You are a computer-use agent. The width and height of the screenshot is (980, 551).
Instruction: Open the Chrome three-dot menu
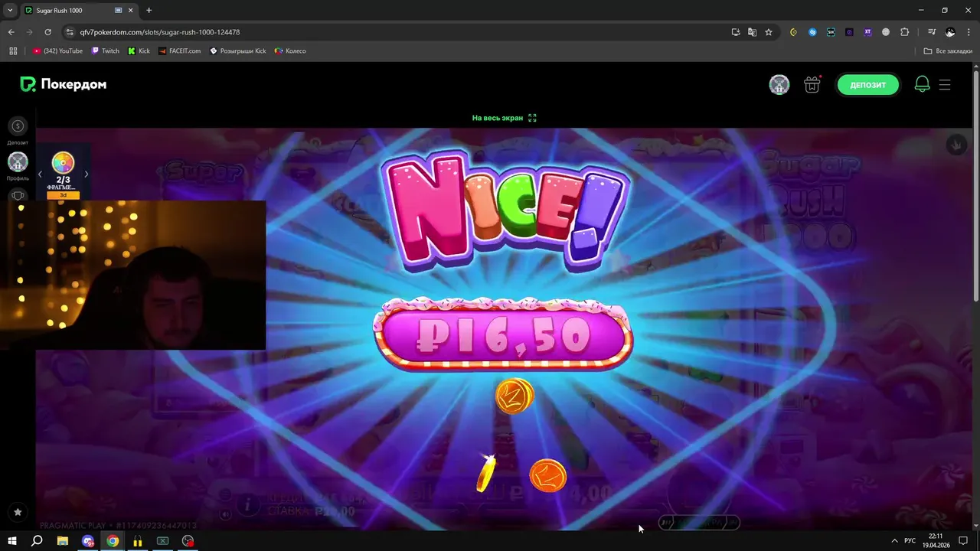[x=969, y=32]
